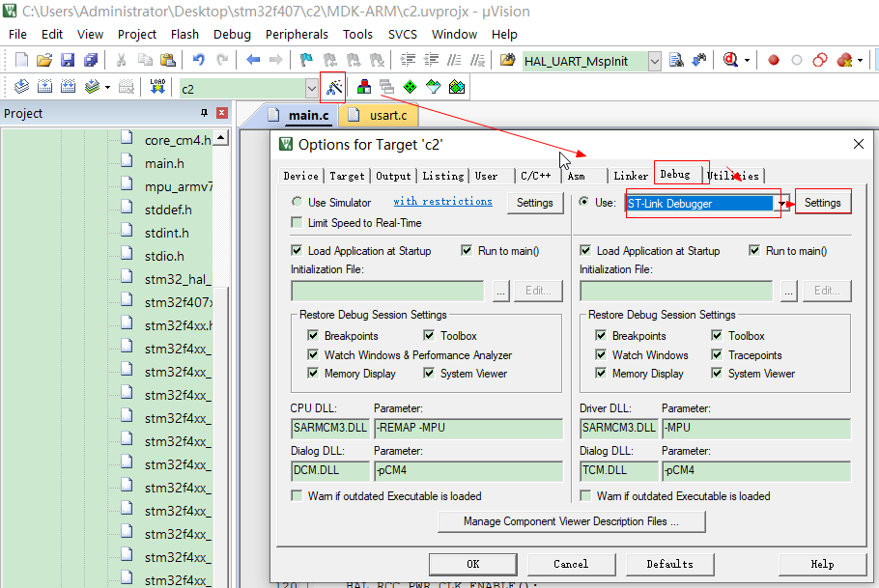Click the Defaults button
This screenshot has width=879, height=588.
point(669,564)
